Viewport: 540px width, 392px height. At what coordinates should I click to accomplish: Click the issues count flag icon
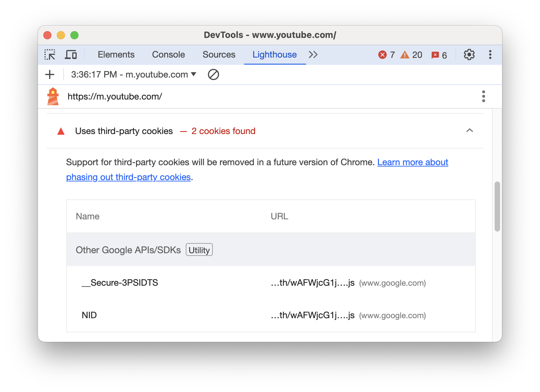click(439, 55)
